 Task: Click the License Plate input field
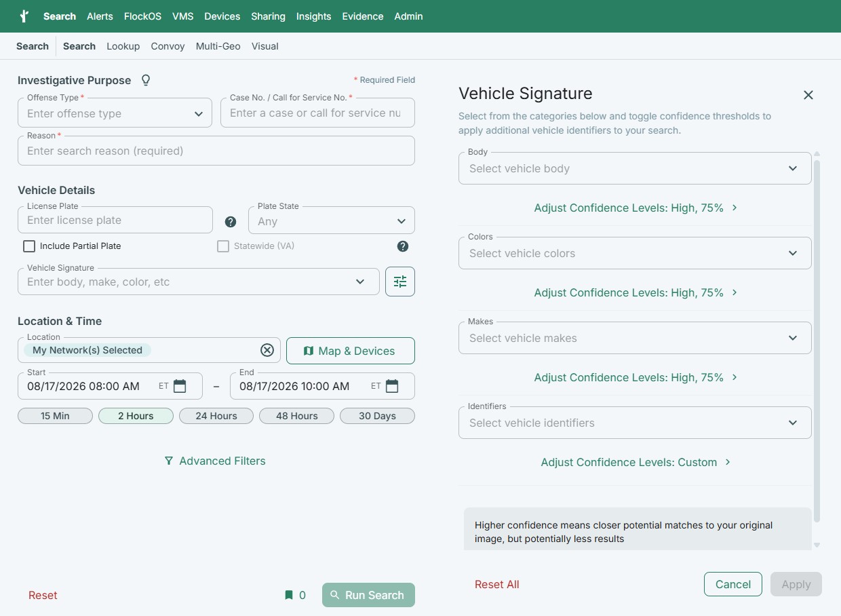click(x=115, y=220)
